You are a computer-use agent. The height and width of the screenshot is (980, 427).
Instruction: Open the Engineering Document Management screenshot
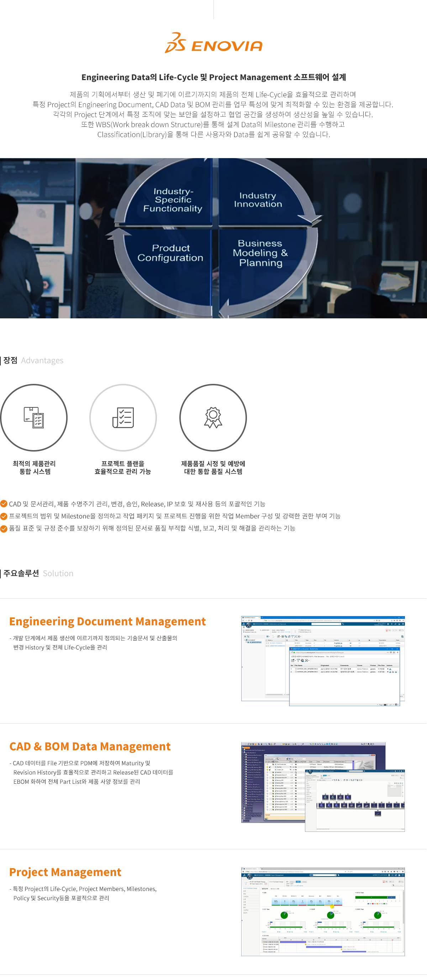323,661
